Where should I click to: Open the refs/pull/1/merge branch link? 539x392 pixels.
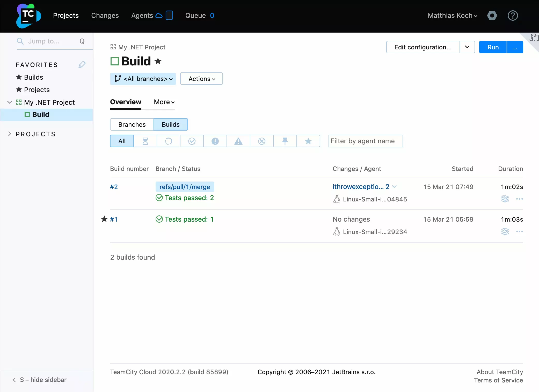pyautogui.click(x=185, y=187)
